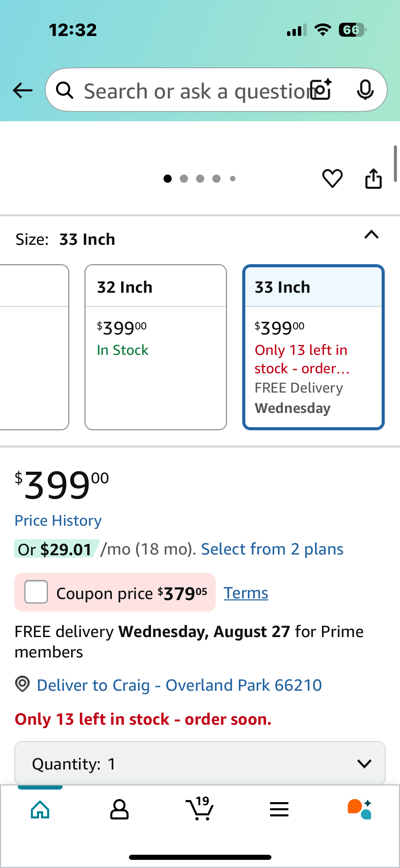Image resolution: width=400 pixels, height=868 pixels.
Task: Open the Rufus AI assistant icon
Action: tap(360, 809)
